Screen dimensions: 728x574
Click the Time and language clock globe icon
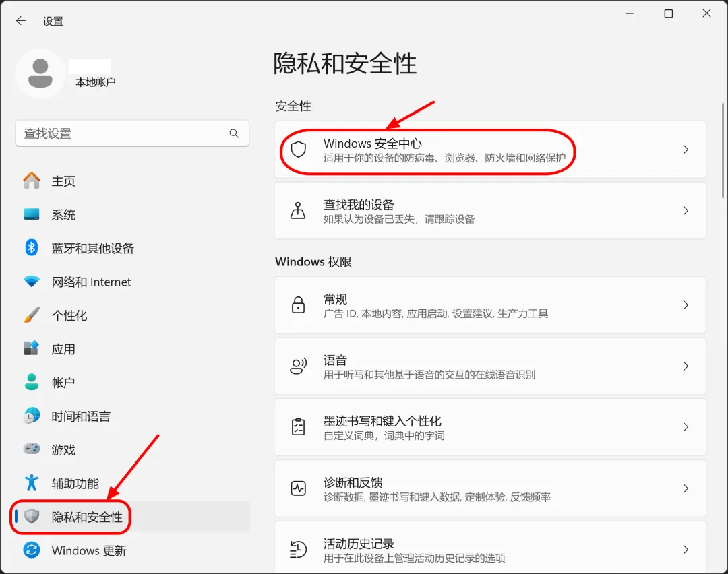pyautogui.click(x=32, y=416)
